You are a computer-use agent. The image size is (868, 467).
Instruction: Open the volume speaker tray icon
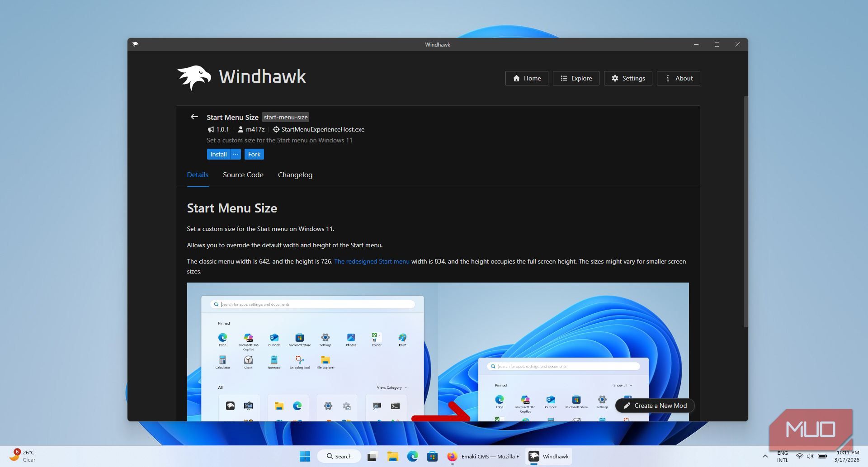click(x=810, y=456)
